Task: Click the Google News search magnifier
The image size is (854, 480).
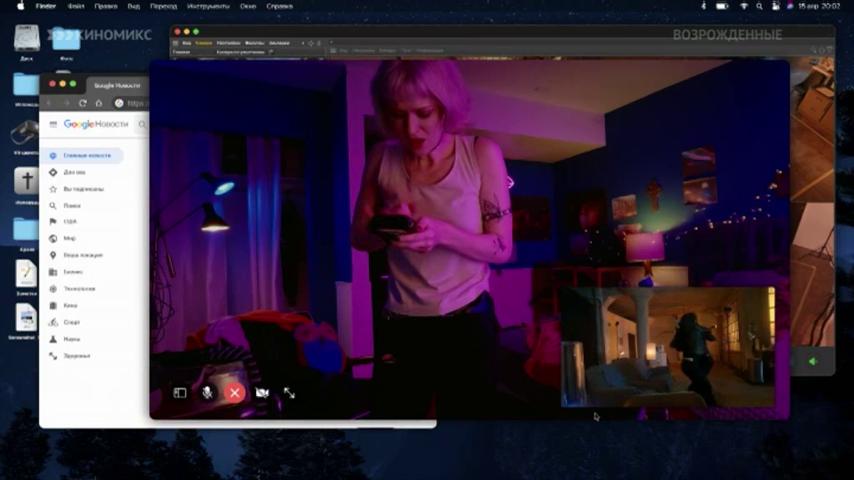Action: coord(142,125)
